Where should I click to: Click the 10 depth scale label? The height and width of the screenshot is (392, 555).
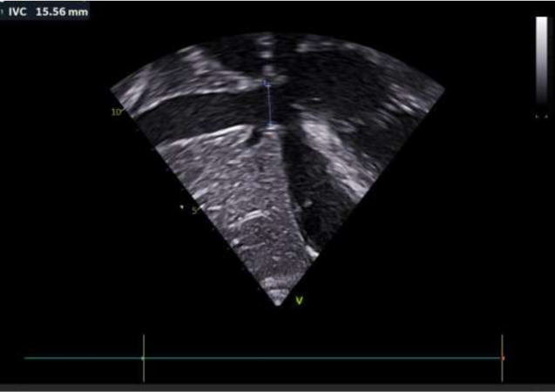[116, 112]
